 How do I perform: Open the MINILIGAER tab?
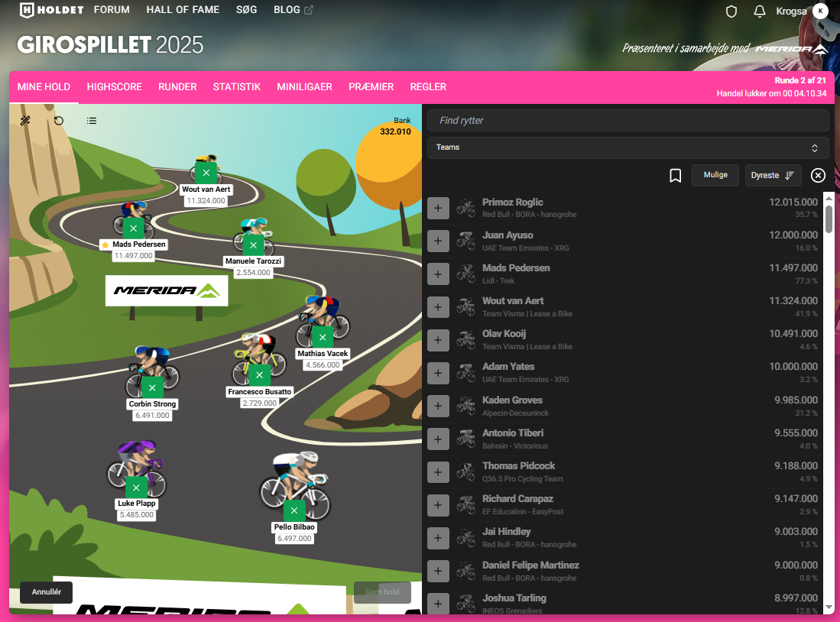(304, 87)
